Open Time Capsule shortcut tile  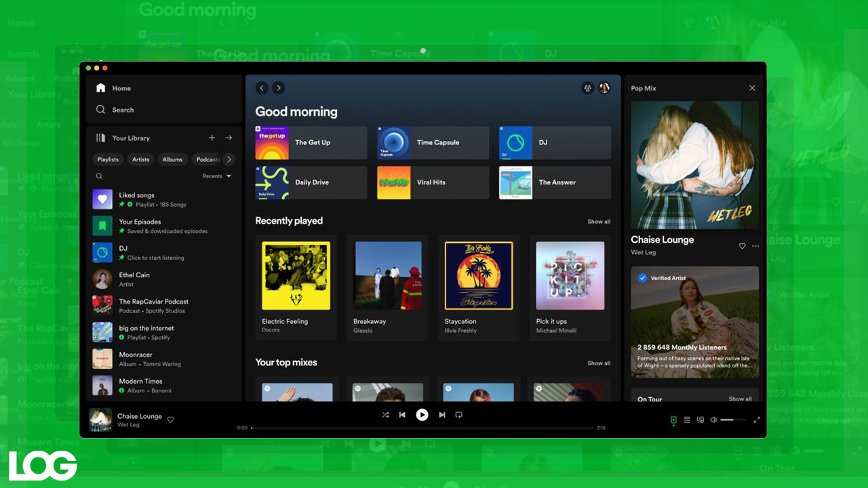click(x=433, y=143)
